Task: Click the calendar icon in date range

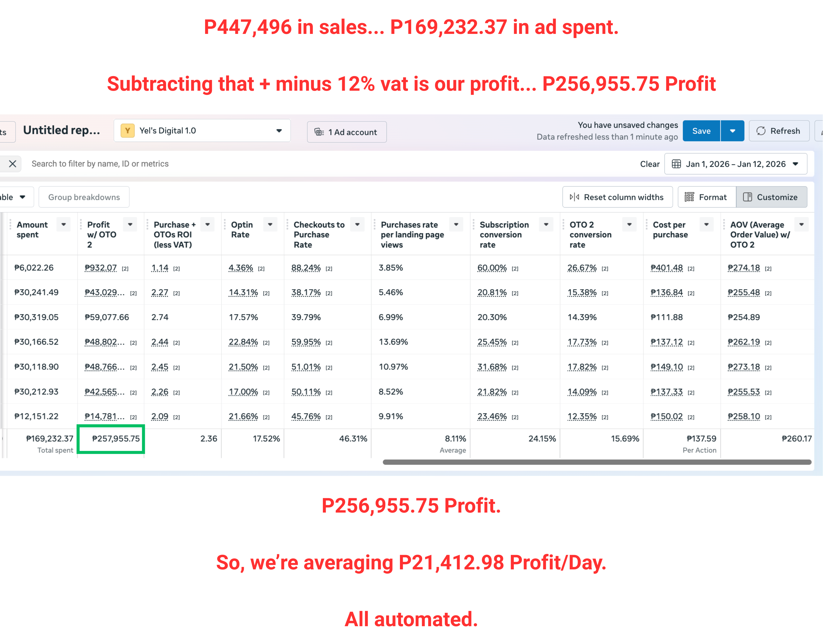Action: (676, 164)
